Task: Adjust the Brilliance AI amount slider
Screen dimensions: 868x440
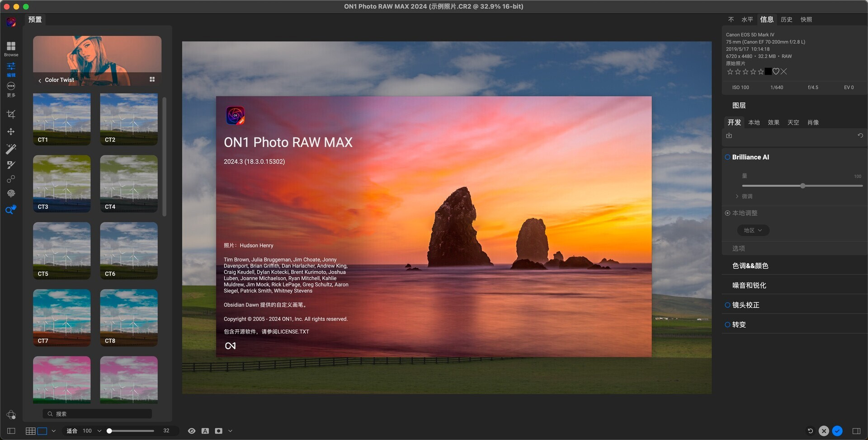Action: [803, 186]
